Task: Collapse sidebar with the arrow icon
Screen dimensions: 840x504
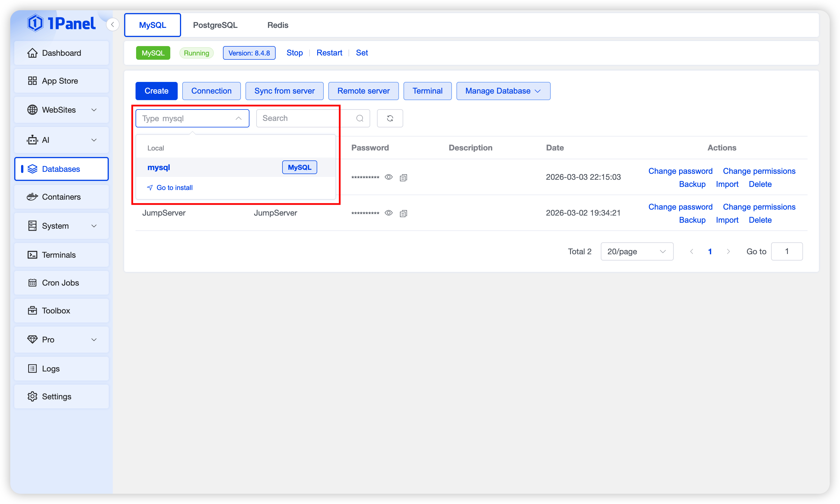Action: (112, 24)
